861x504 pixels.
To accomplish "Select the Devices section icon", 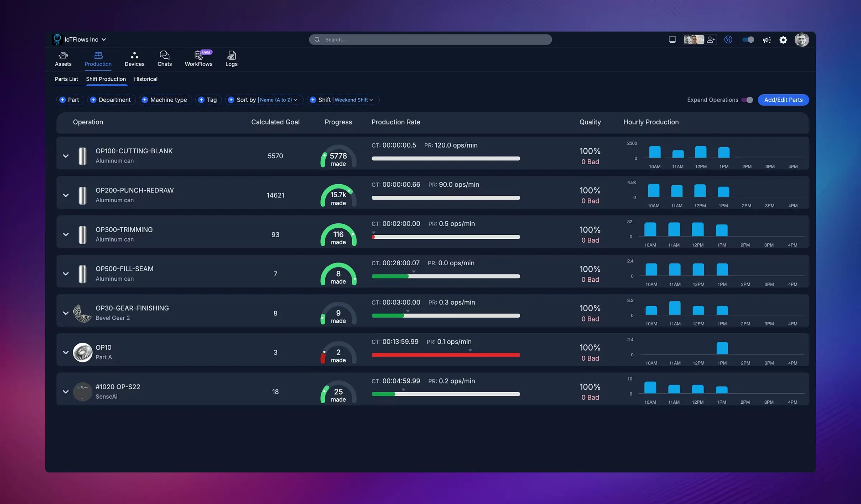I will pyautogui.click(x=134, y=58).
